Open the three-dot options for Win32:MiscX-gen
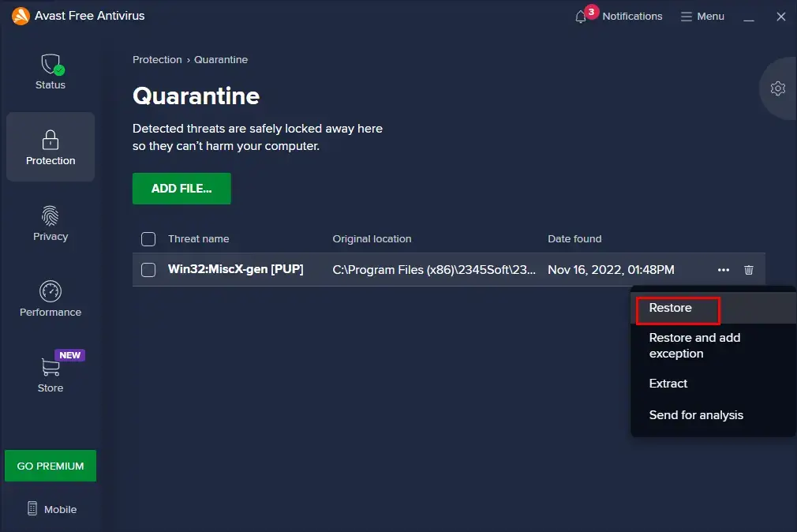 point(724,270)
